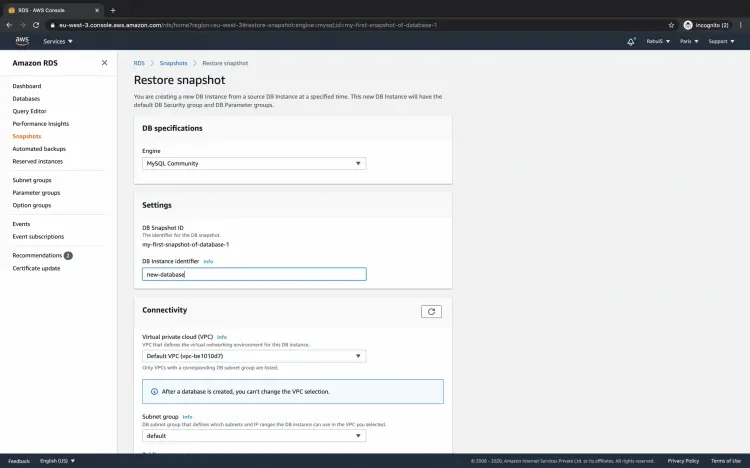Open the Virtual private cloud dropdown
Image resolution: width=750 pixels, height=468 pixels.
(254, 356)
